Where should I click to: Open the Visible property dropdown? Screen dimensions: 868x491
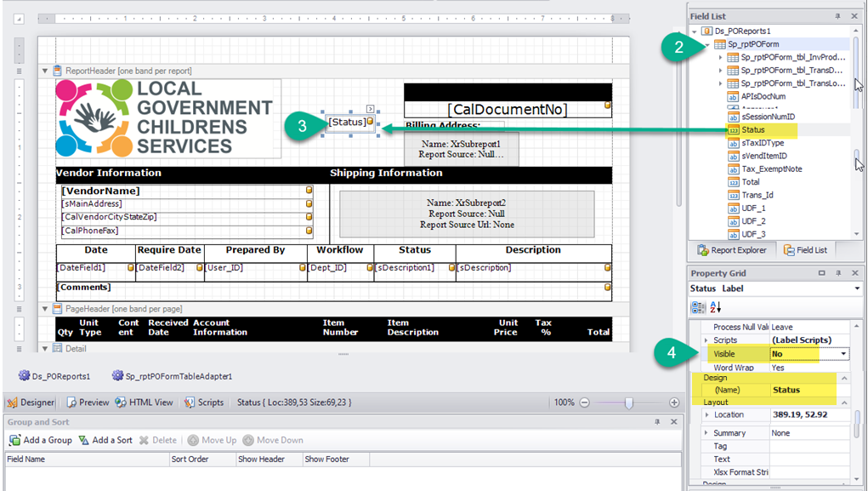click(843, 354)
